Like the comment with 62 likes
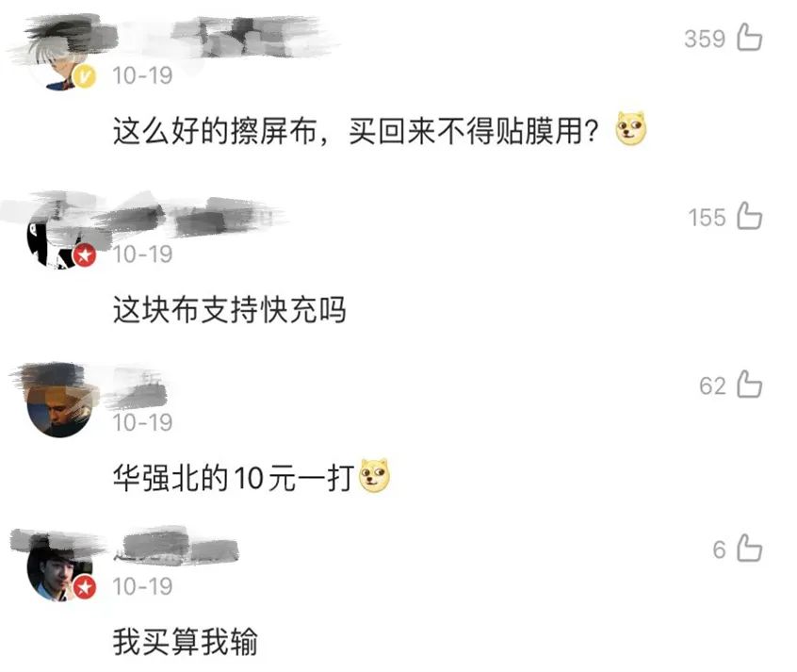The width and height of the screenshot is (797, 672). (x=750, y=385)
